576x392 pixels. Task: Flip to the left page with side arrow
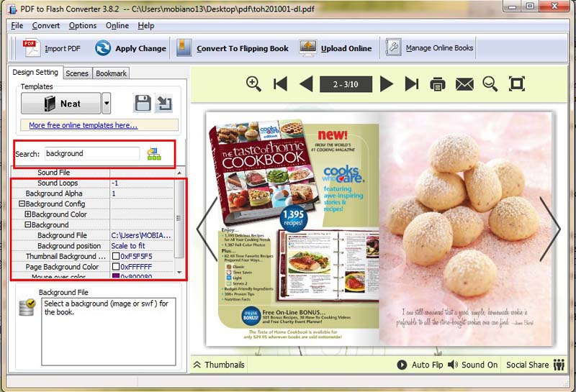pos(207,229)
